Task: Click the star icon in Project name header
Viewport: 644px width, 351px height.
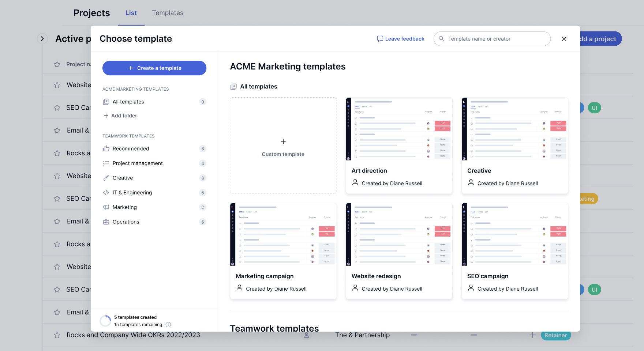Action: 57,64
